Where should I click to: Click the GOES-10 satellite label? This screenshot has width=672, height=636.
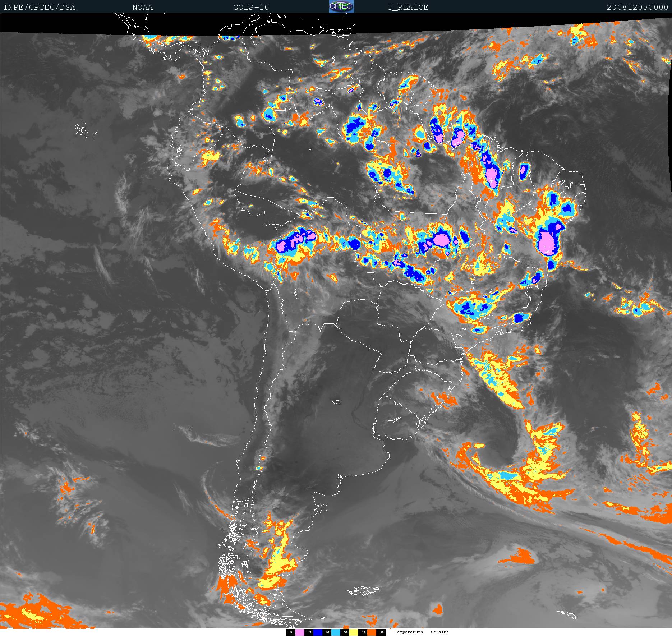coord(251,7)
